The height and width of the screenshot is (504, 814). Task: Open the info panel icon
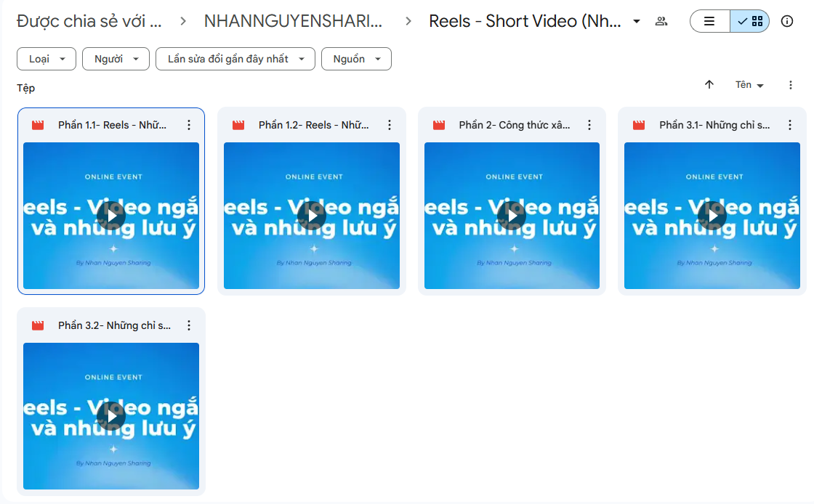786,21
